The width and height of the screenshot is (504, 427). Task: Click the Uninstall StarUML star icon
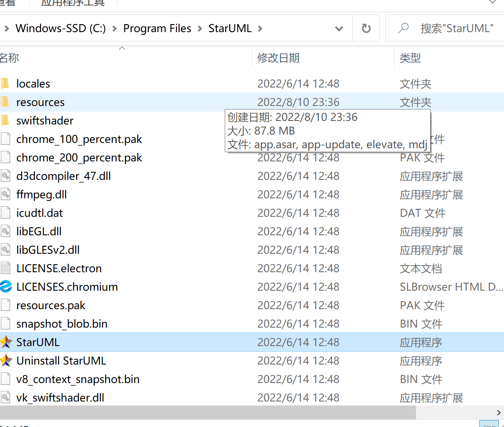point(6,361)
